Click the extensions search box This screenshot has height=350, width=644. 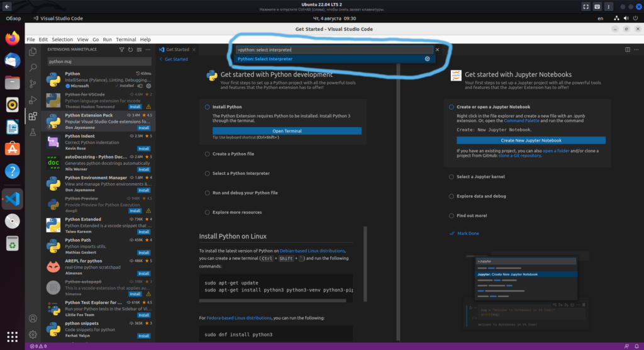pyautogui.click(x=99, y=61)
